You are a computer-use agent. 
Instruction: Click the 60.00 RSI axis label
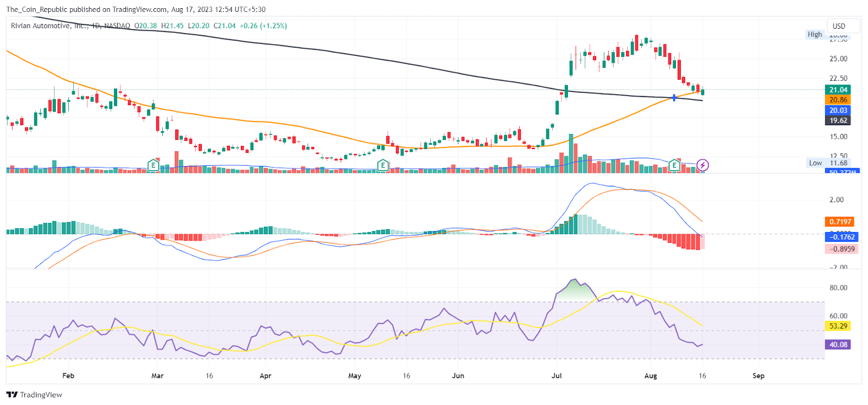pos(838,316)
